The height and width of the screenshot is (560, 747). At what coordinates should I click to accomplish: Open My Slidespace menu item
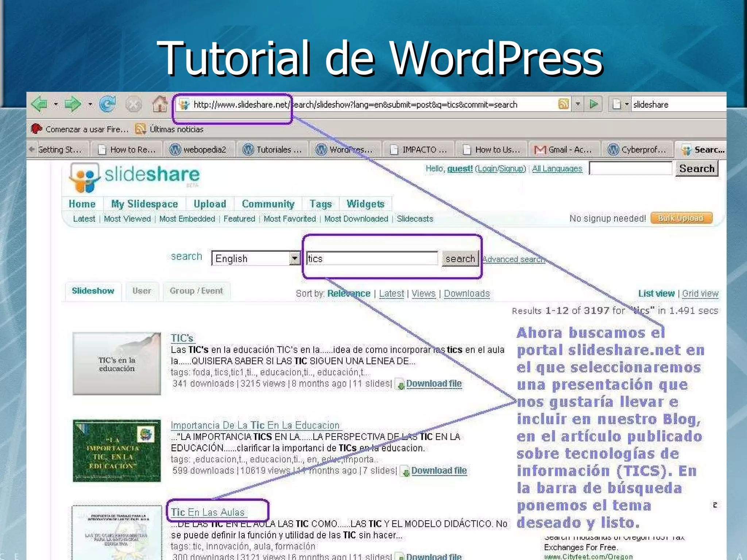(144, 204)
